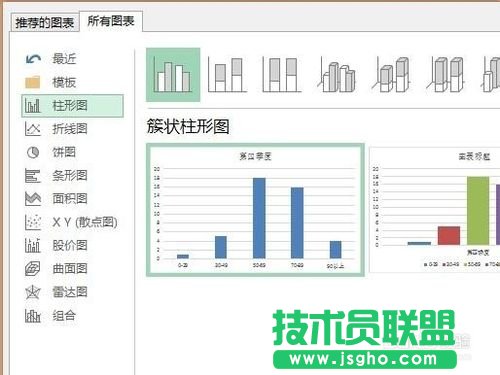Viewport: 500px width, 375px height.
Task: Choose the 3-D stacked column subtype icon
Action: pos(391,75)
